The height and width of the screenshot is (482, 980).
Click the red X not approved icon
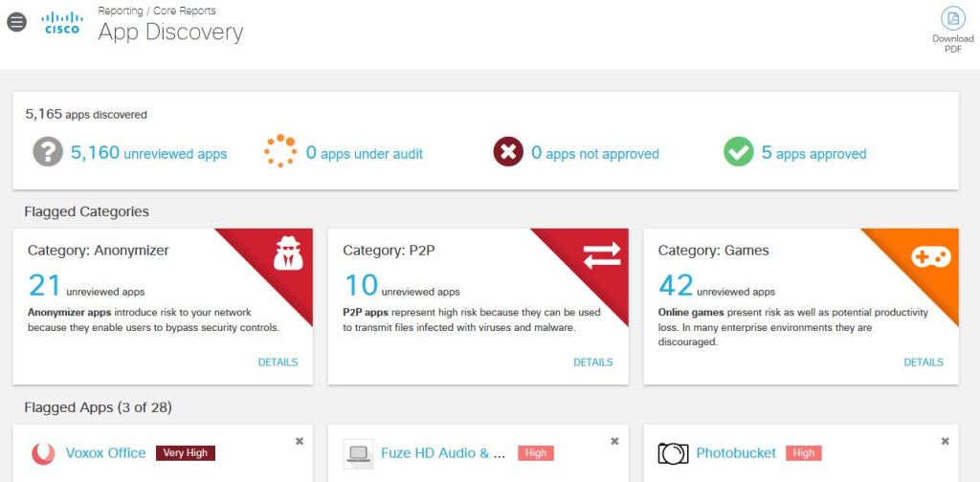point(508,152)
